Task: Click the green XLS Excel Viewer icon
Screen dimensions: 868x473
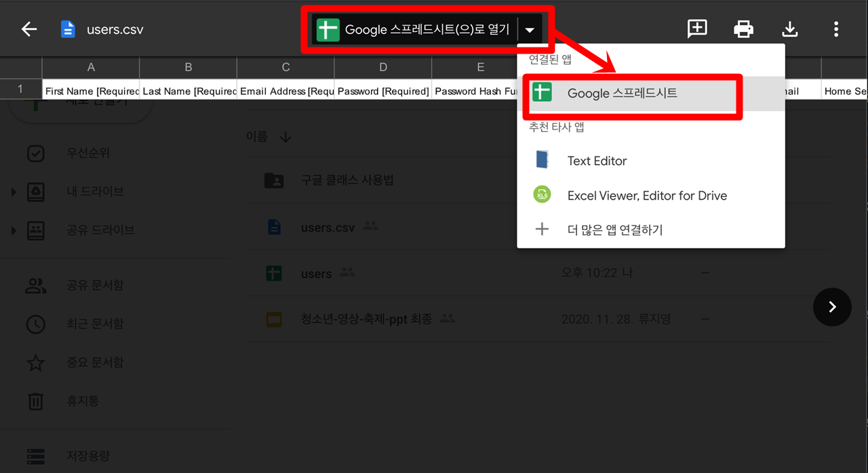Action: 542,195
